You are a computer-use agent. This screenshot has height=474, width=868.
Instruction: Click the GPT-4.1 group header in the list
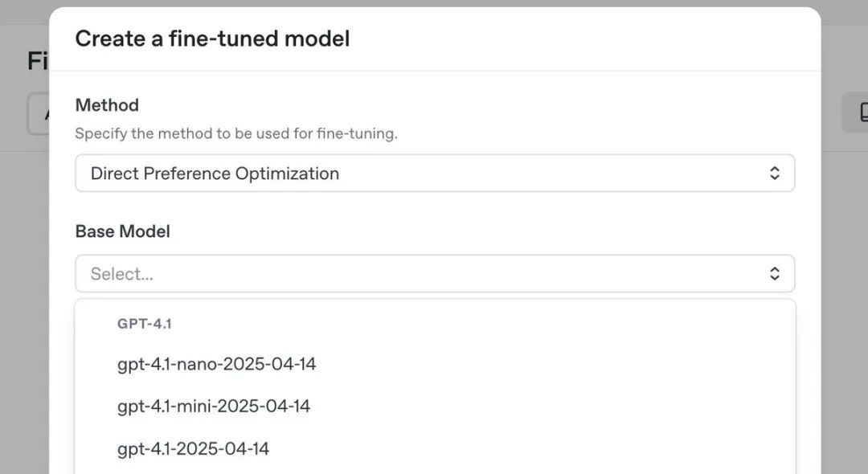click(145, 324)
